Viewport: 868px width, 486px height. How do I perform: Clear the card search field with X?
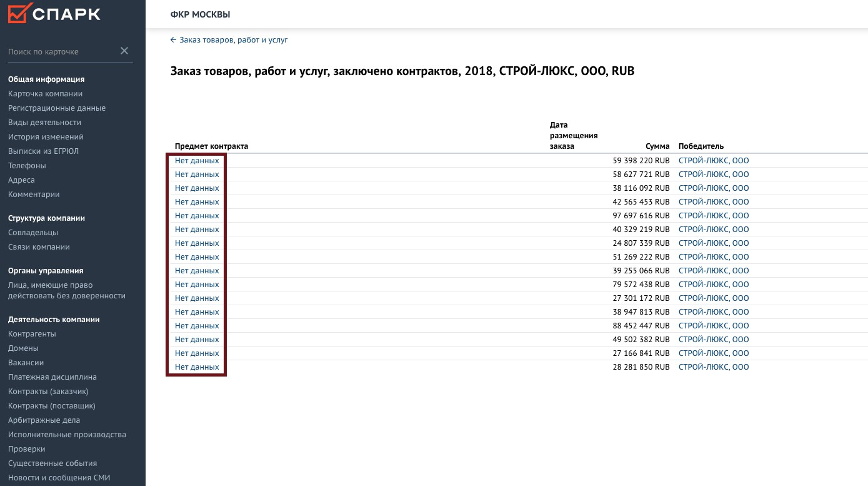pyautogui.click(x=124, y=51)
